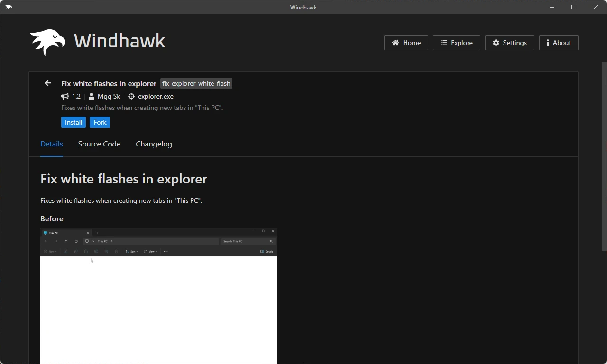Fork the fix-explorer-white-flash mod
This screenshot has height=364, width=607.
point(100,122)
